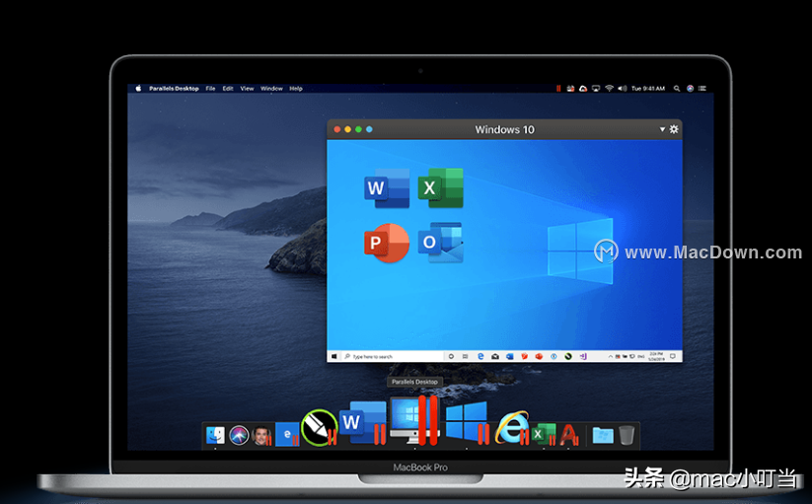Click the Parallels icon in macOS menu bar
This screenshot has height=504, width=812.
point(558,89)
